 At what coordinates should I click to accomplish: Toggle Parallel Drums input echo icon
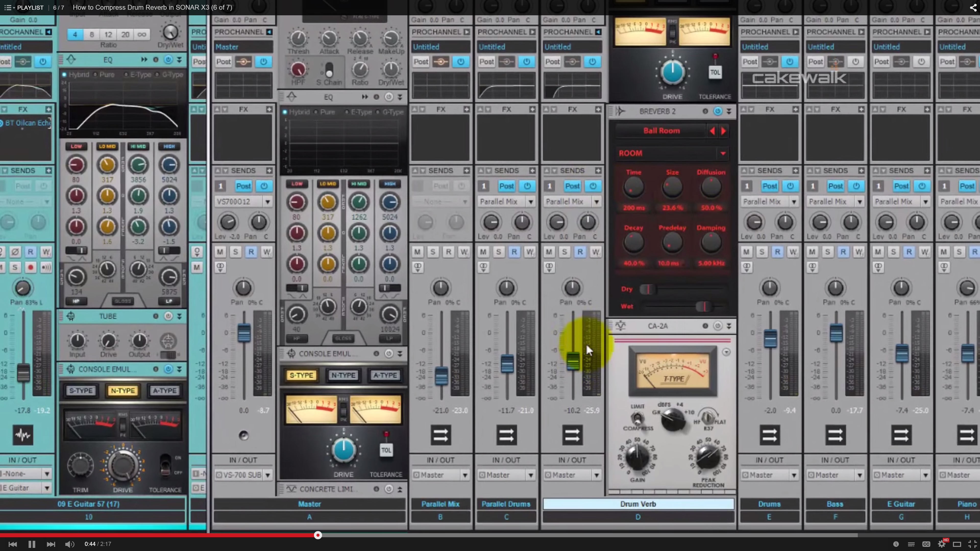point(483,267)
